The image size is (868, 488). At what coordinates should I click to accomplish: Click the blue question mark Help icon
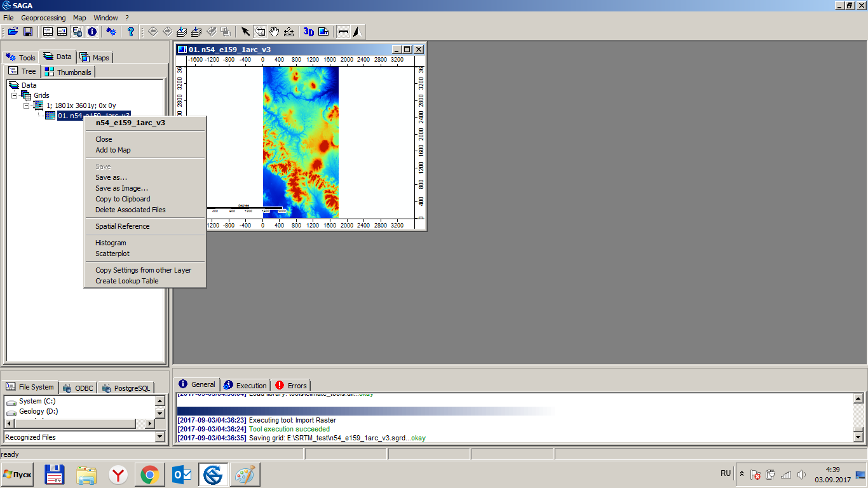[x=131, y=32]
